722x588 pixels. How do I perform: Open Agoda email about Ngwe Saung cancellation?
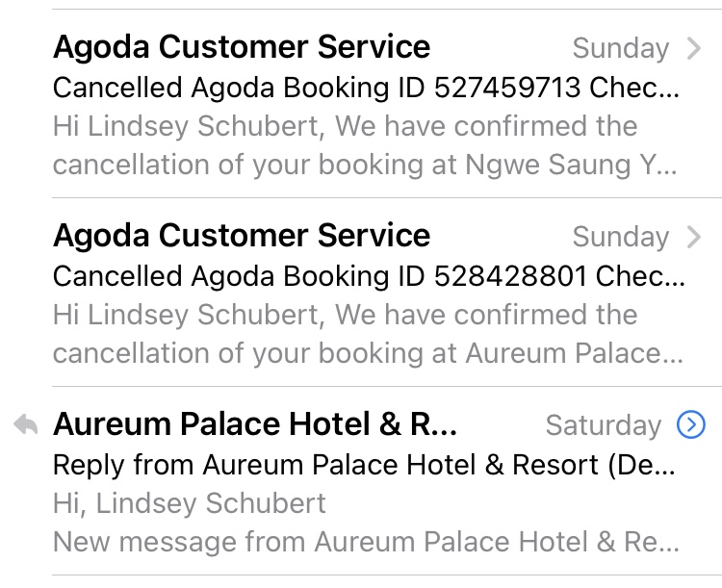coord(242,46)
